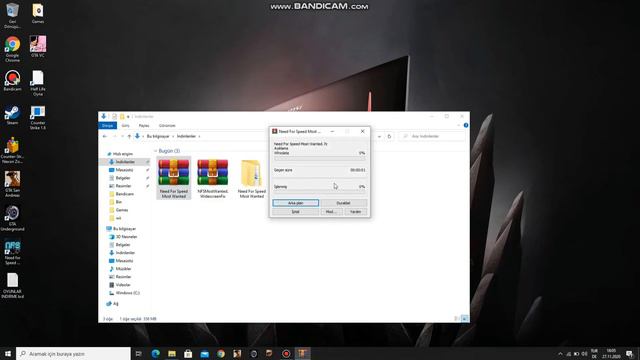Open the Half Life Oyna desktop shortcut
The image size is (640, 360).
point(38,83)
